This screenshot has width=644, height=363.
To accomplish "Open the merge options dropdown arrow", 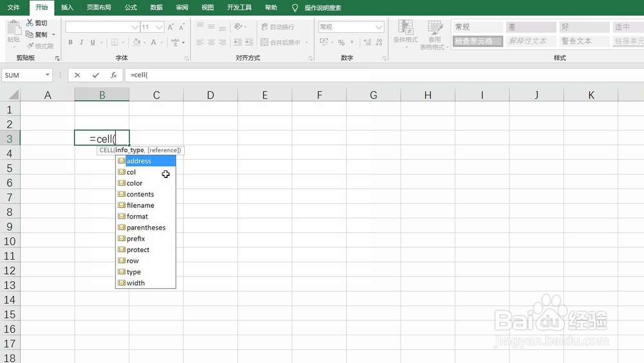I will pos(307,42).
